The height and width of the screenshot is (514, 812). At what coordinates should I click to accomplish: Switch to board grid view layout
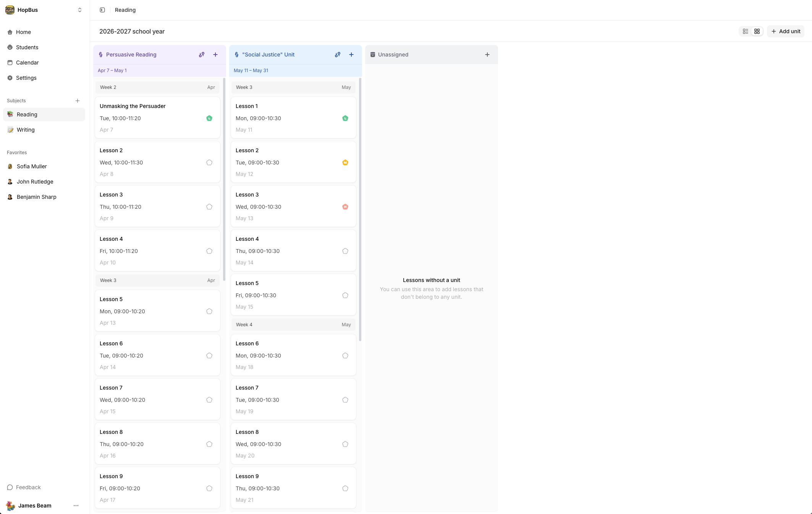[757, 31]
